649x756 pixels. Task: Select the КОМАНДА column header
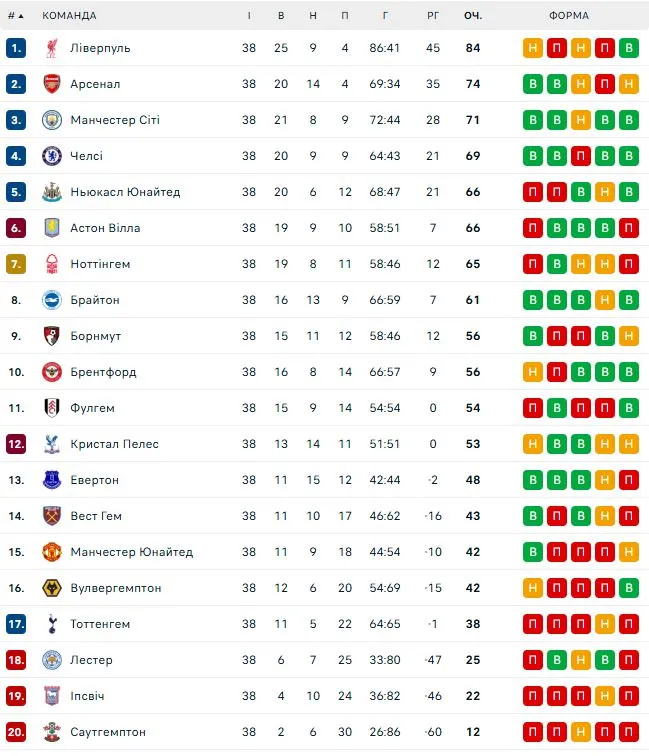point(69,16)
